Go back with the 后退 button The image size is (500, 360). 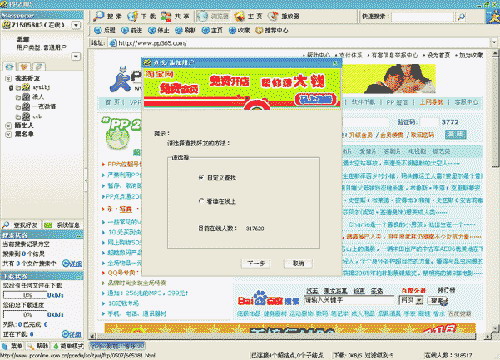pos(105,30)
